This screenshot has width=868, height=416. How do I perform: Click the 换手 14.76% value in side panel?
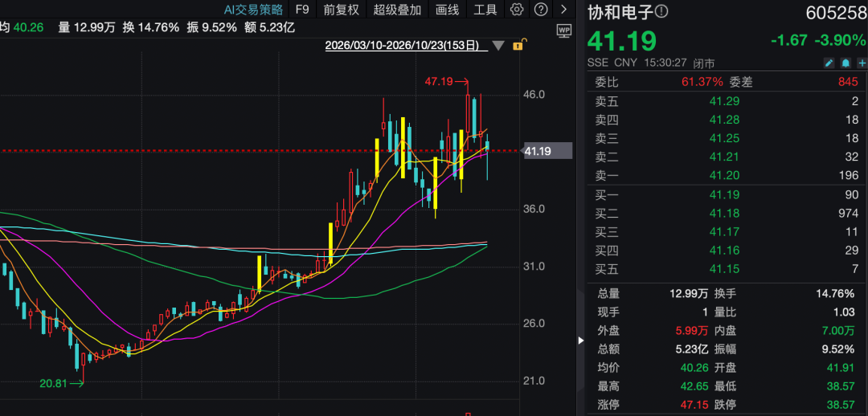[836, 294]
